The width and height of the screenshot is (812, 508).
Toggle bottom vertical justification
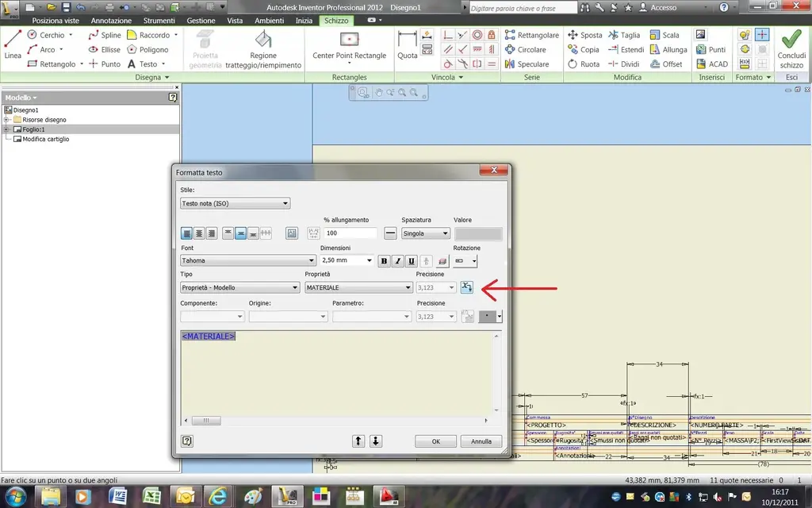click(x=253, y=233)
